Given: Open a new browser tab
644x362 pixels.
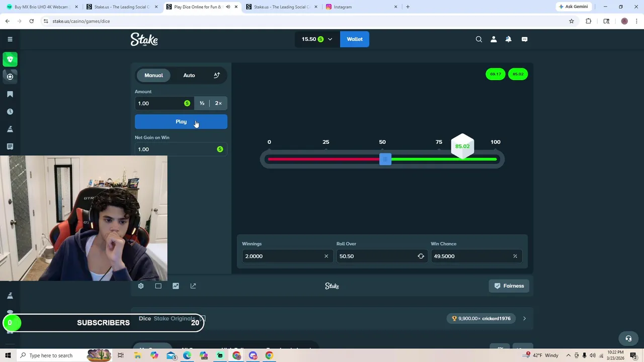Looking at the screenshot, I should [x=408, y=7].
